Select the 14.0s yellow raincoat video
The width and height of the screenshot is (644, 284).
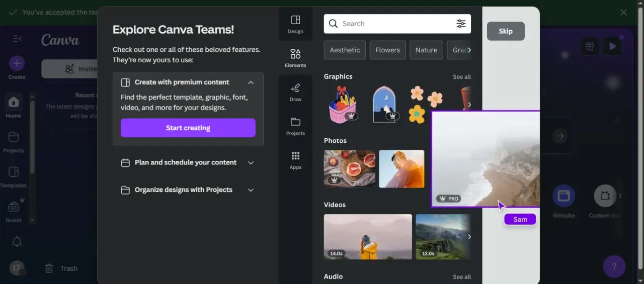coord(368,237)
